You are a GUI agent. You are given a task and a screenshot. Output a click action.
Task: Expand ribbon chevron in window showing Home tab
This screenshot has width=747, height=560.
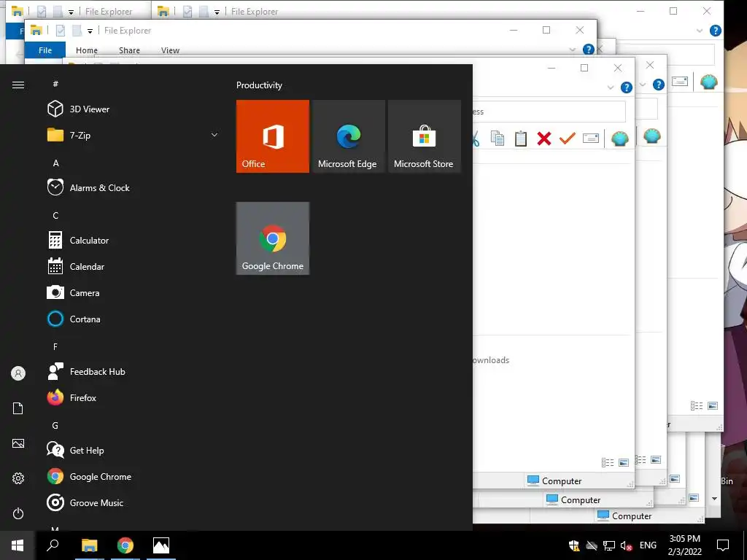click(573, 50)
